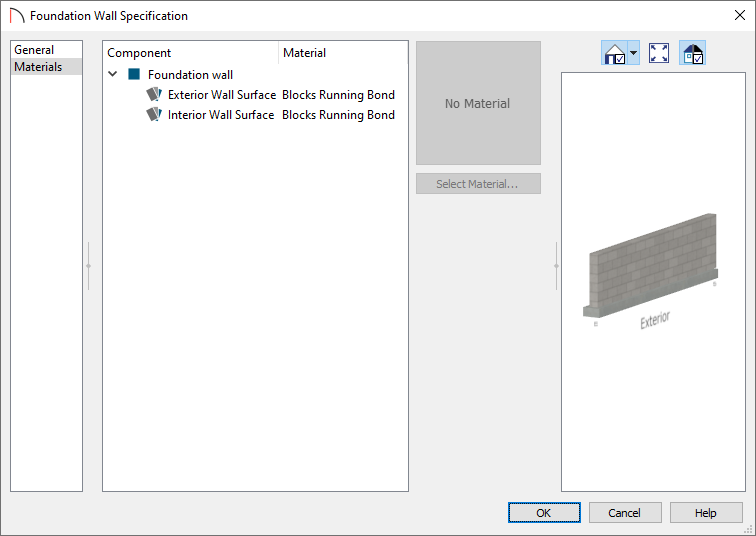The width and height of the screenshot is (756, 536).
Task: Switch to the General panel
Action: point(46,50)
